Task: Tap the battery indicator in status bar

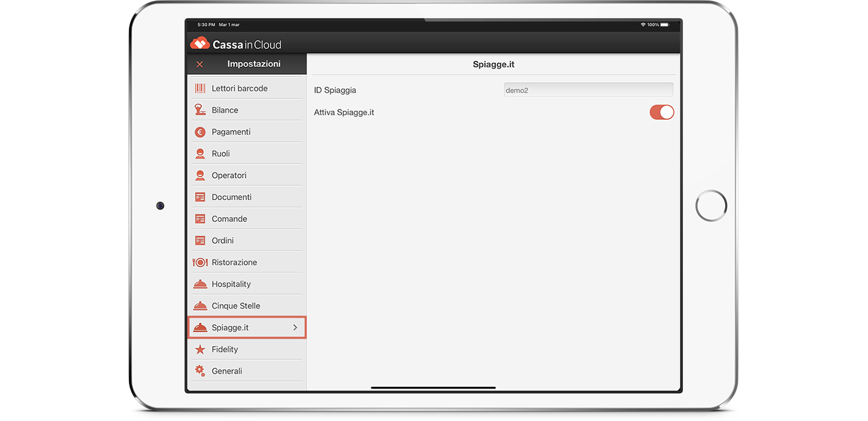Action: [665, 25]
